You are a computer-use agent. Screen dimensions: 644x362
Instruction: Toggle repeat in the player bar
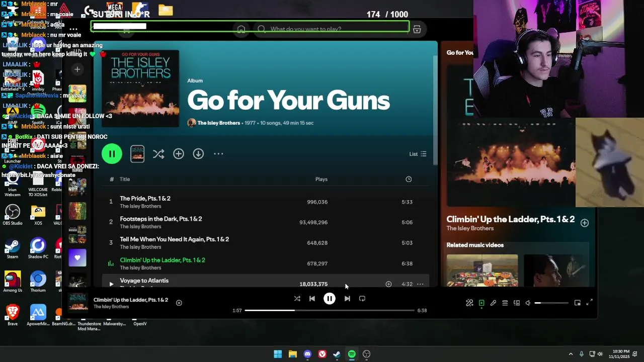[x=362, y=299]
